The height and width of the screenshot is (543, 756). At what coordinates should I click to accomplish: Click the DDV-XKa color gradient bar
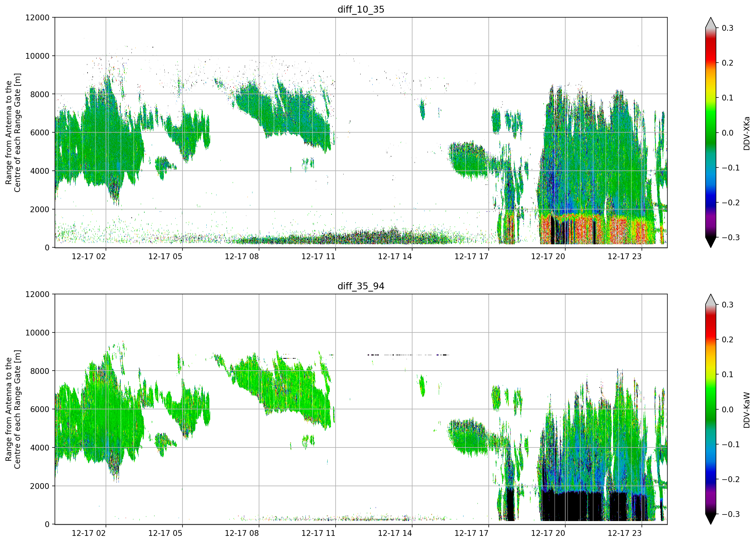click(711, 132)
